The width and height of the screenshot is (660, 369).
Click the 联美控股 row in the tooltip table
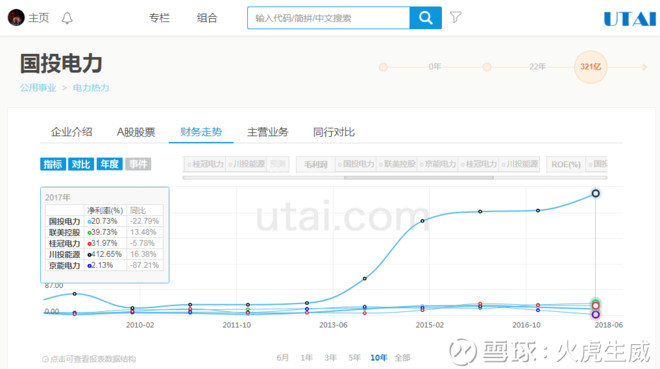(x=104, y=232)
